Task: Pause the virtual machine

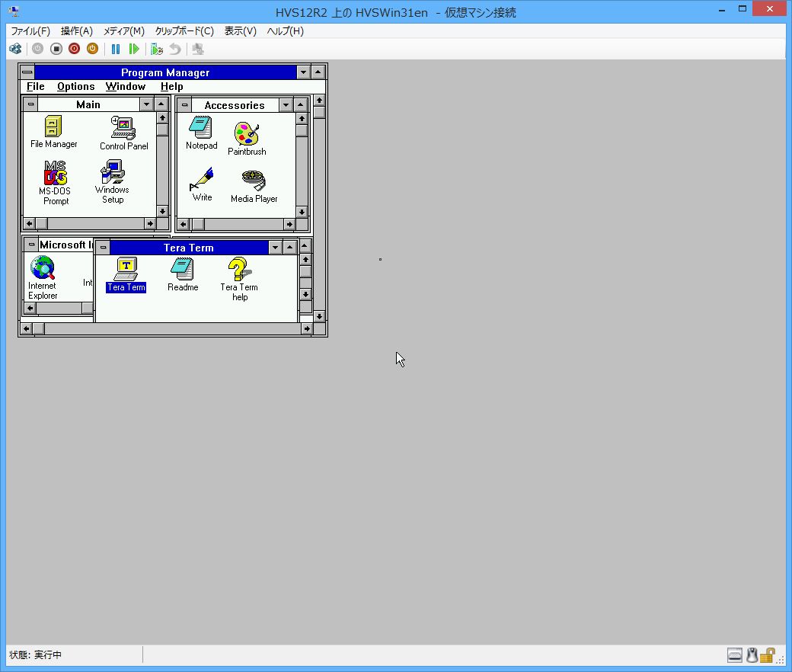Action: (116, 49)
